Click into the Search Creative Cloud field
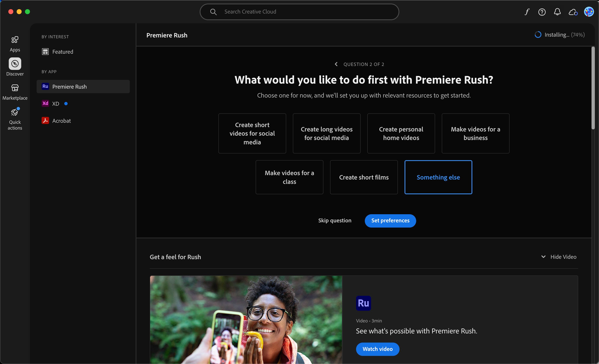Image resolution: width=599 pixels, height=364 pixels. [x=299, y=12]
